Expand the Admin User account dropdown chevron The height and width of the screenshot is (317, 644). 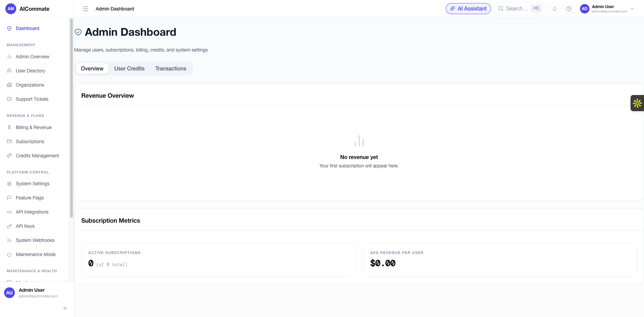click(x=632, y=9)
